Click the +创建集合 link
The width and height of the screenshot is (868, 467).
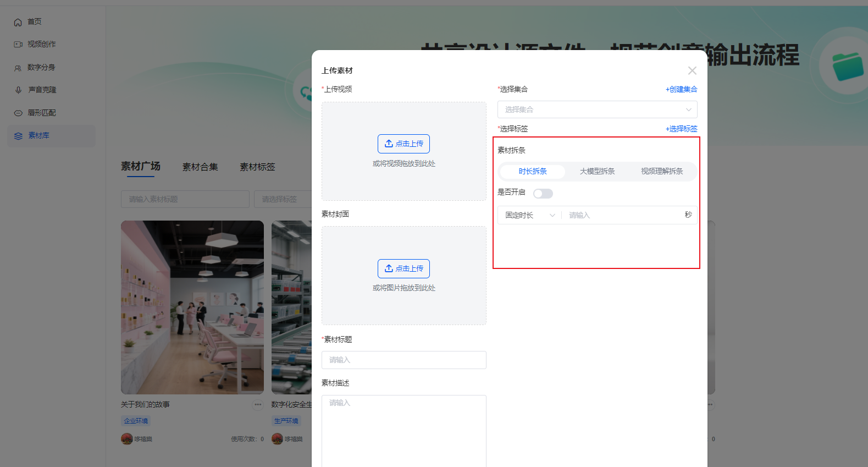pos(681,89)
